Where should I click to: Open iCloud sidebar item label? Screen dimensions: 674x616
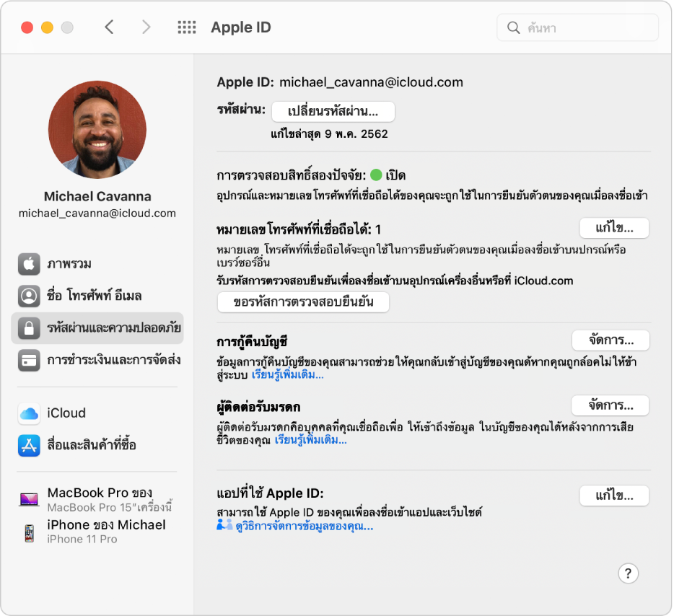(66, 413)
